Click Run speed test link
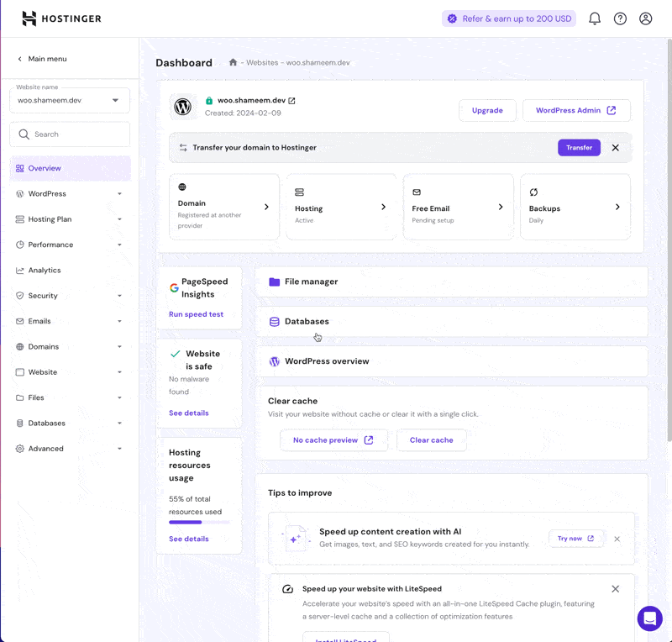Viewport: 672px width, 642px height. click(196, 314)
